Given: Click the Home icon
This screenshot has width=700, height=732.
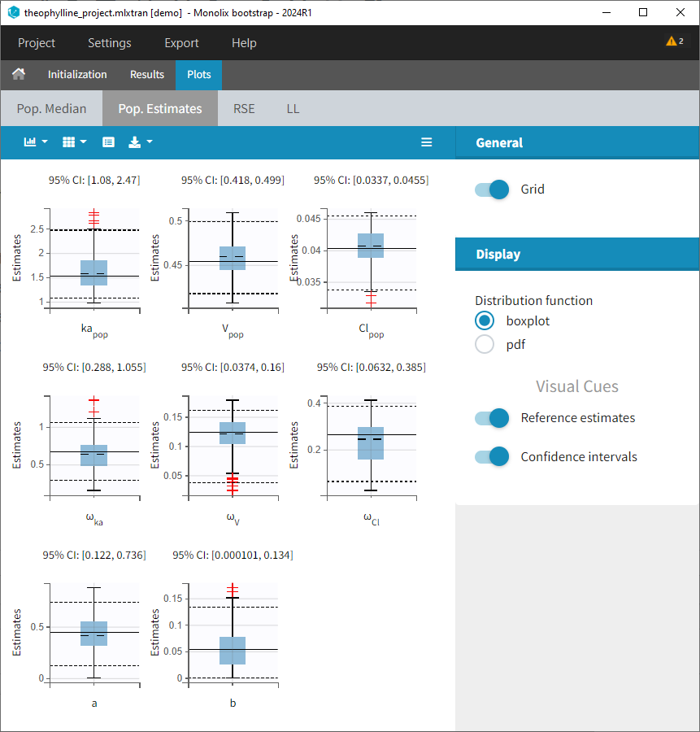Looking at the screenshot, I should point(18,74).
